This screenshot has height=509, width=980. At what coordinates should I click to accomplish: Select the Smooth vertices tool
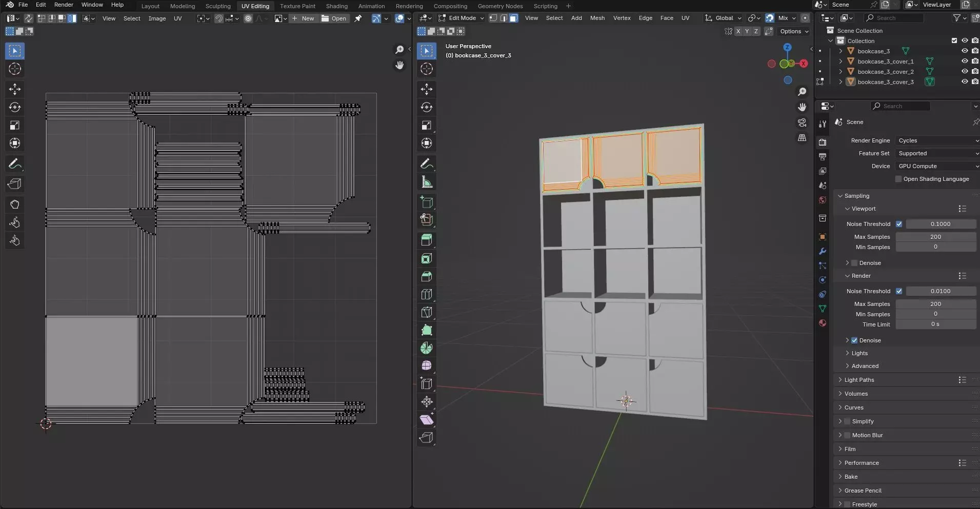[427, 365]
